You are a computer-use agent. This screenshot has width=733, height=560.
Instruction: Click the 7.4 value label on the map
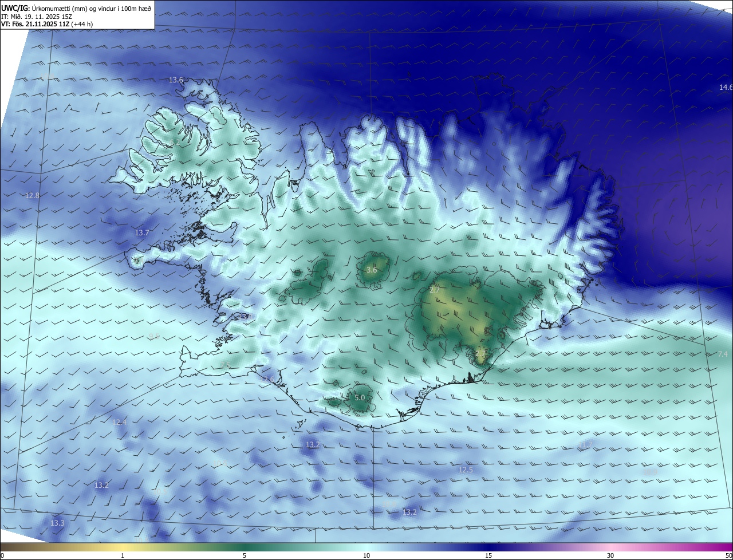723,354
